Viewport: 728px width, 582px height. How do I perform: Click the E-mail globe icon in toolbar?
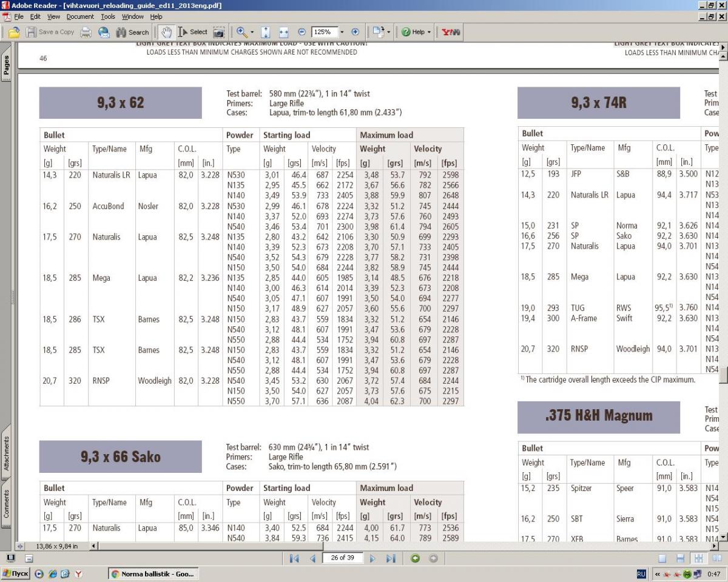(104, 32)
